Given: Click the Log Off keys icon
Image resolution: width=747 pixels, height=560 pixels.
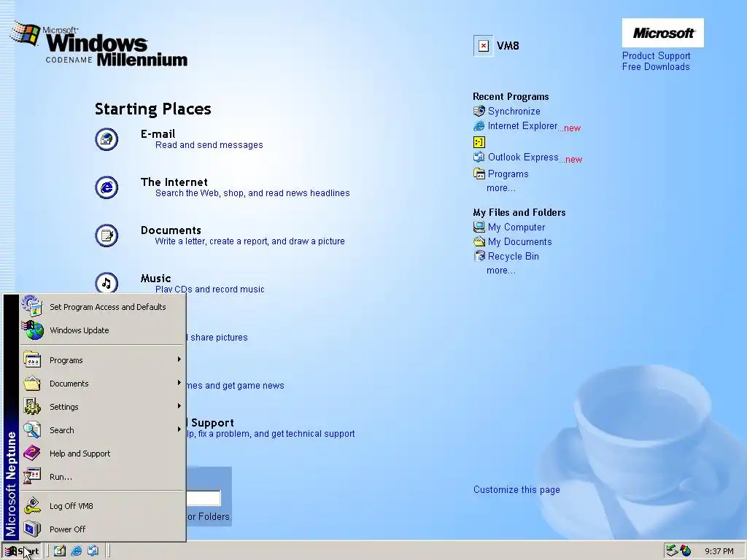Looking at the screenshot, I should [32, 506].
